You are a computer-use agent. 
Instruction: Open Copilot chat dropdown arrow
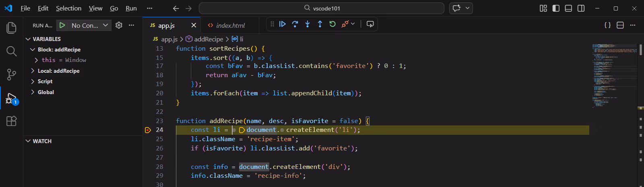(x=467, y=8)
